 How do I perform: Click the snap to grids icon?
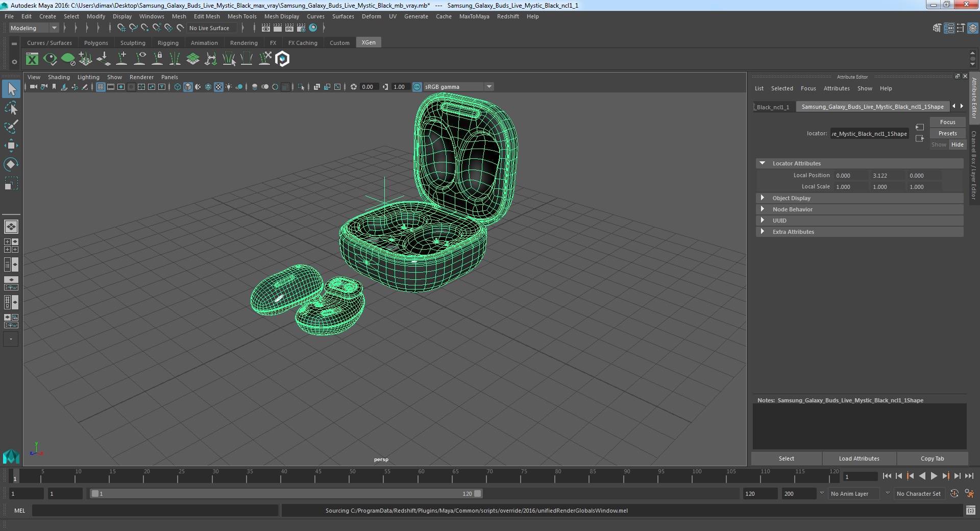pyautogui.click(x=121, y=28)
